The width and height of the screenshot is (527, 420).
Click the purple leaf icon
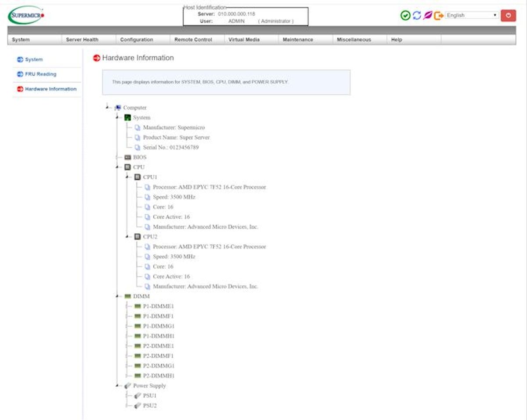point(428,15)
